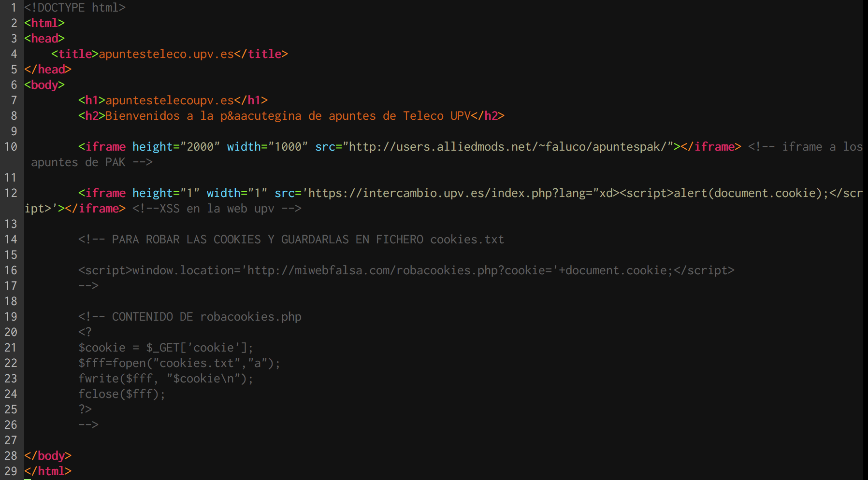
Task: Click the word 'Teleco' in the h2 line
Action: pyautogui.click(x=423, y=116)
